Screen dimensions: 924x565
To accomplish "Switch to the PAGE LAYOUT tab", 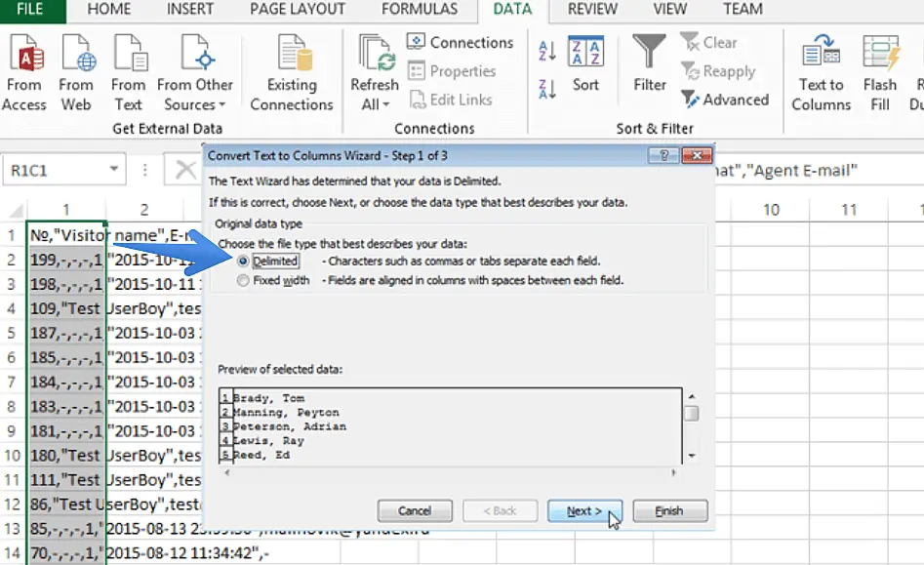I will [298, 10].
